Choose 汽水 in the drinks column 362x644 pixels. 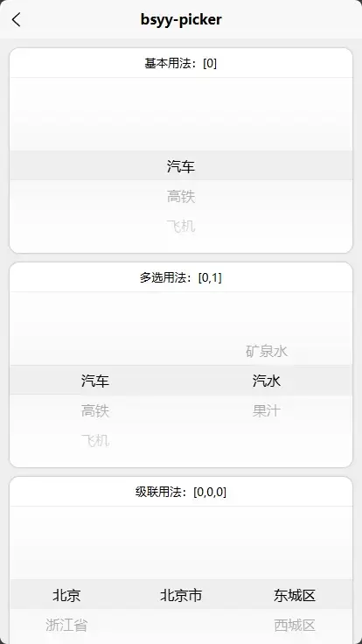click(x=267, y=381)
